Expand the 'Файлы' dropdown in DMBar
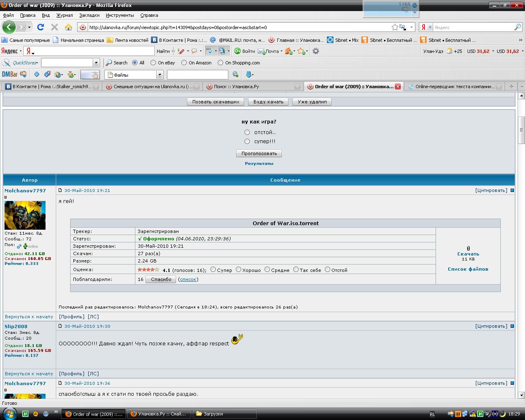525x420 pixels. tap(160, 75)
